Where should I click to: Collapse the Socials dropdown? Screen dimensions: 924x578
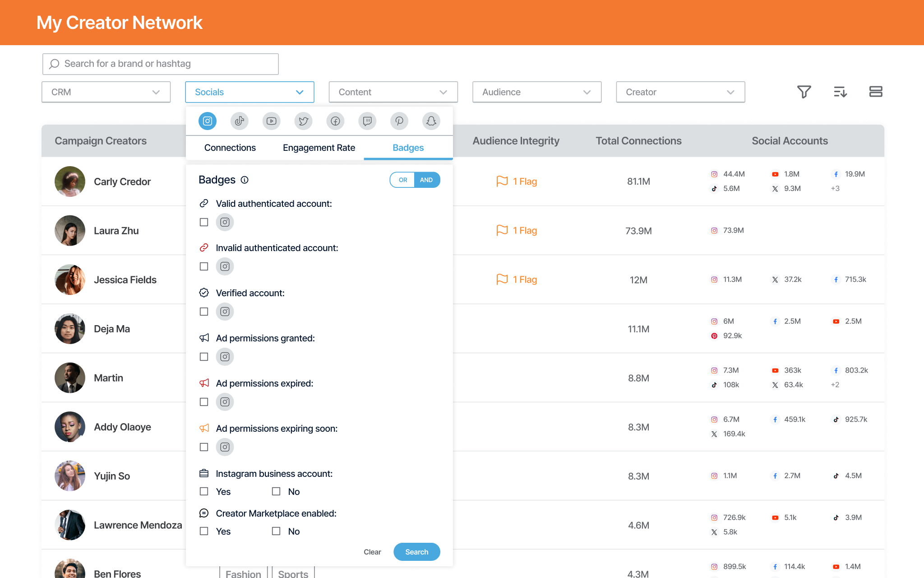(x=249, y=92)
